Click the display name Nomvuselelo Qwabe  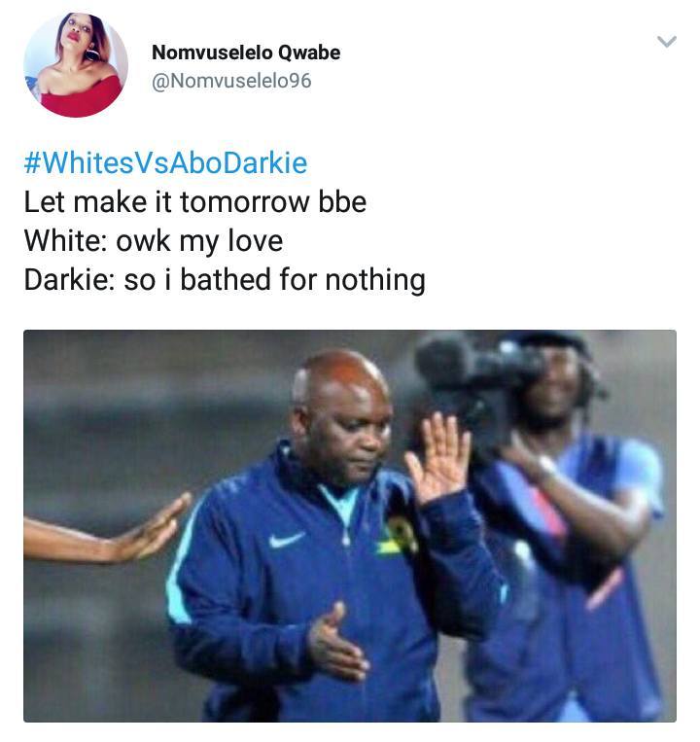246,53
